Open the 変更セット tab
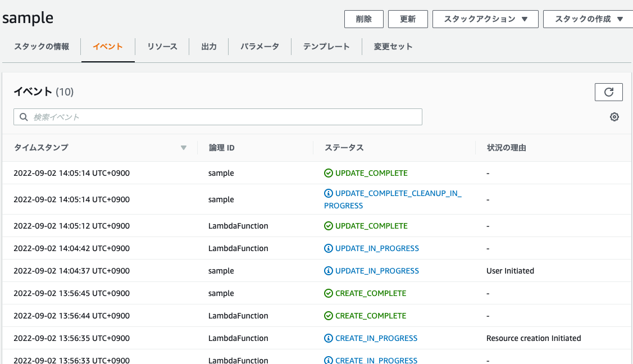The width and height of the screenshot is (633, 364). pos(393,47)
